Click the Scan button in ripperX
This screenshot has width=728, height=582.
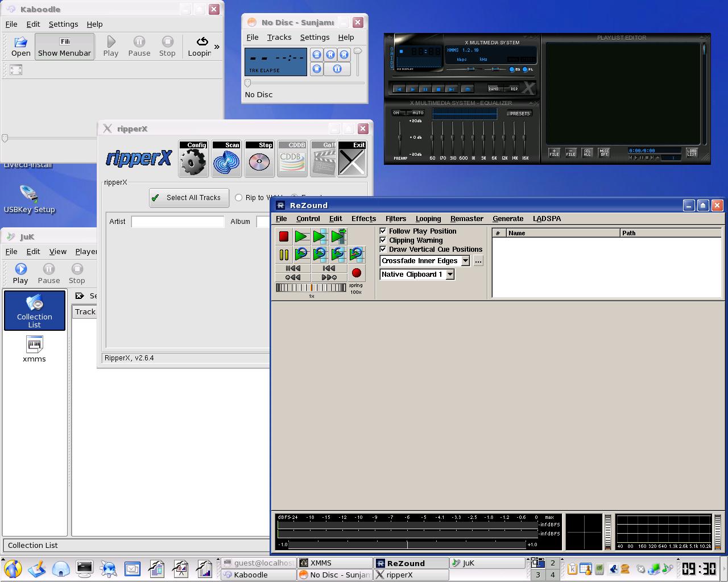click(x=226, y=159)
